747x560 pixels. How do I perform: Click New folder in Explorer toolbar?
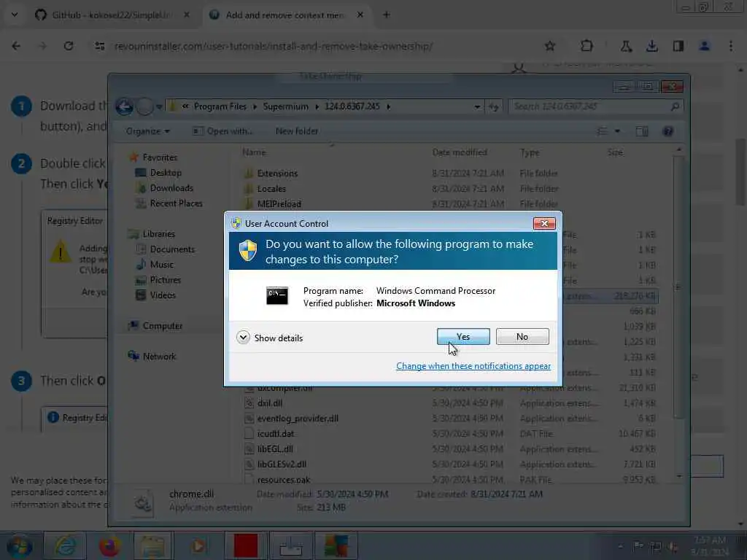click(x=296, y=131)
